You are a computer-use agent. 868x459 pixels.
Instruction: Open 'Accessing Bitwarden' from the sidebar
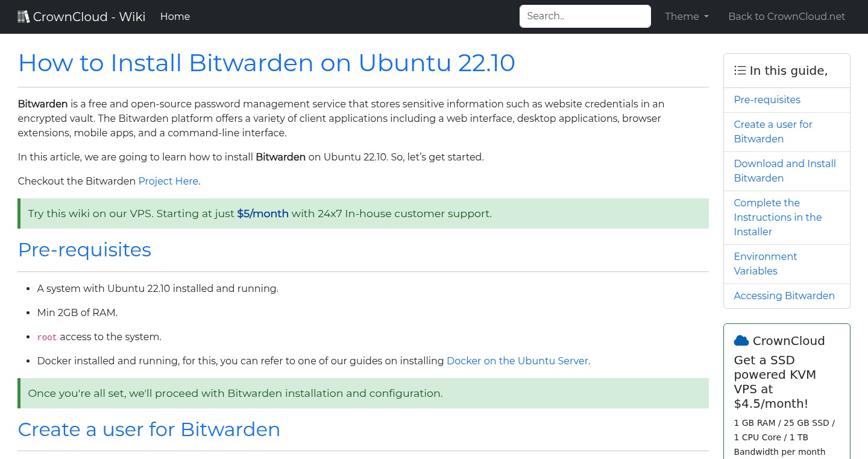[x=784, y=296]
